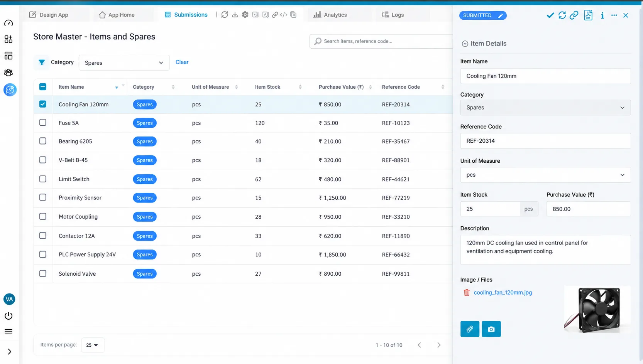643x364 pixels.
Task: Check the Solenoid Valve row checkbox
Action: (43, 273)
